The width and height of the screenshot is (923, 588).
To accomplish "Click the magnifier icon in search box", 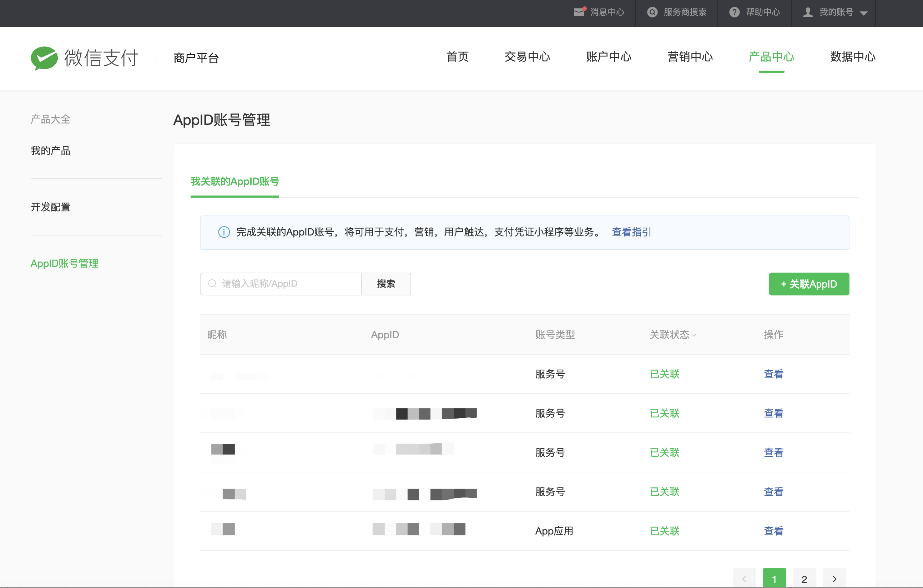I will [x=212, y=283].
